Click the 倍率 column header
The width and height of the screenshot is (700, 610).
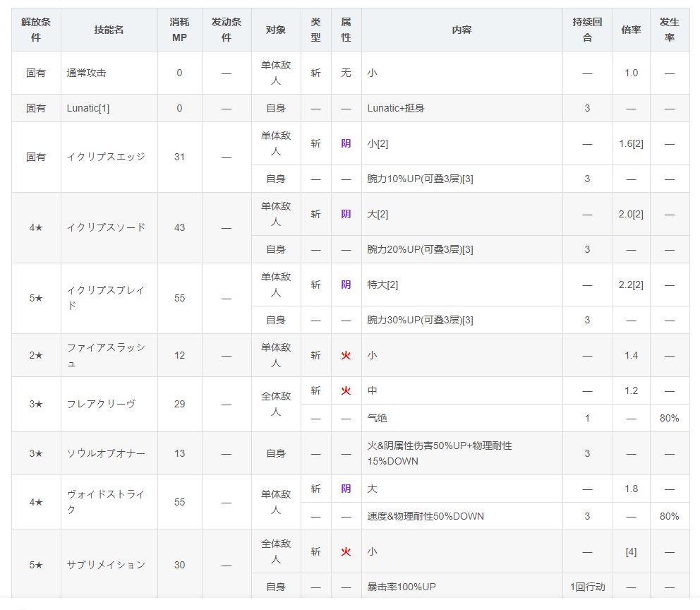click(631, 30)
